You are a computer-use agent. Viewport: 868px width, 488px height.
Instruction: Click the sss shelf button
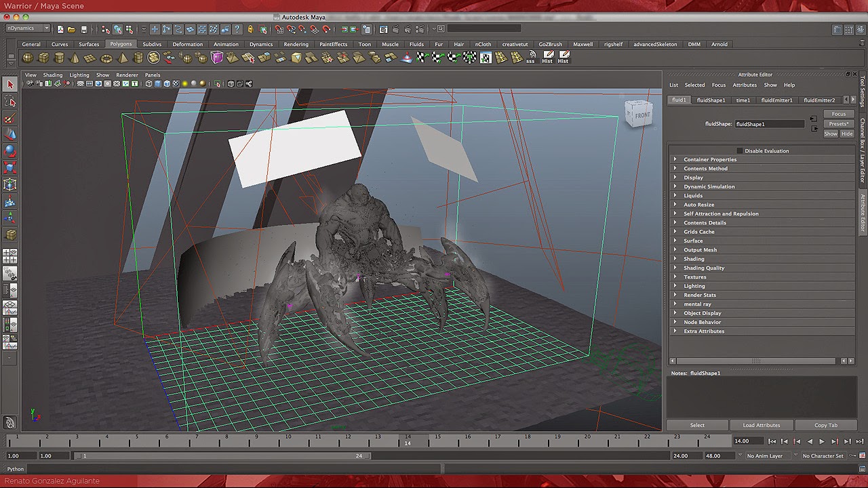pyautogui.click(x=531, y=58)
